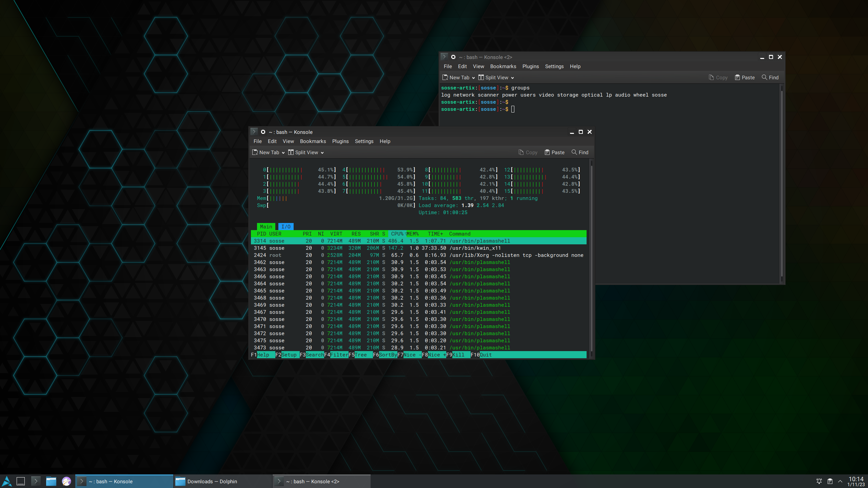Click F5 Tree in htop footer
Image resolution: width=868 pixels, height=488 pixels.
point(360,355)
